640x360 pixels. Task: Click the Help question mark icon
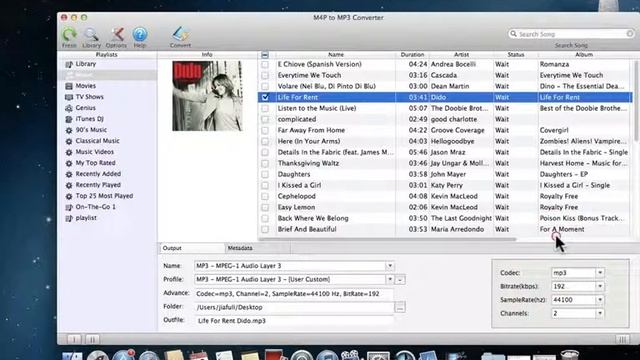(140, 35)
